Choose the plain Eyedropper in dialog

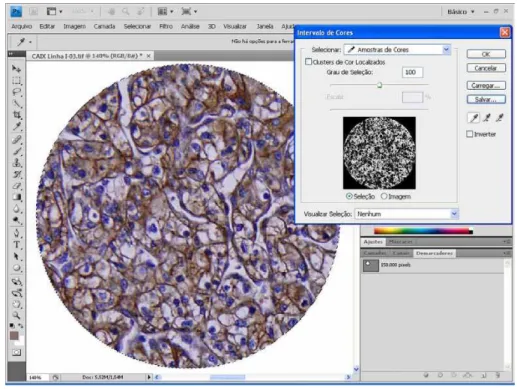tap(474, 118)
